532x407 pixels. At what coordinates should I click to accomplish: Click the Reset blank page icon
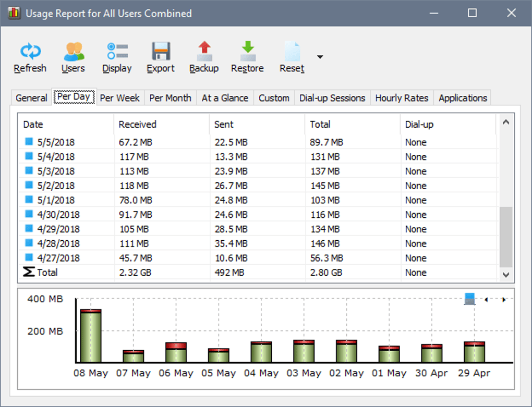pyautogui.click(x=292, y=52)
